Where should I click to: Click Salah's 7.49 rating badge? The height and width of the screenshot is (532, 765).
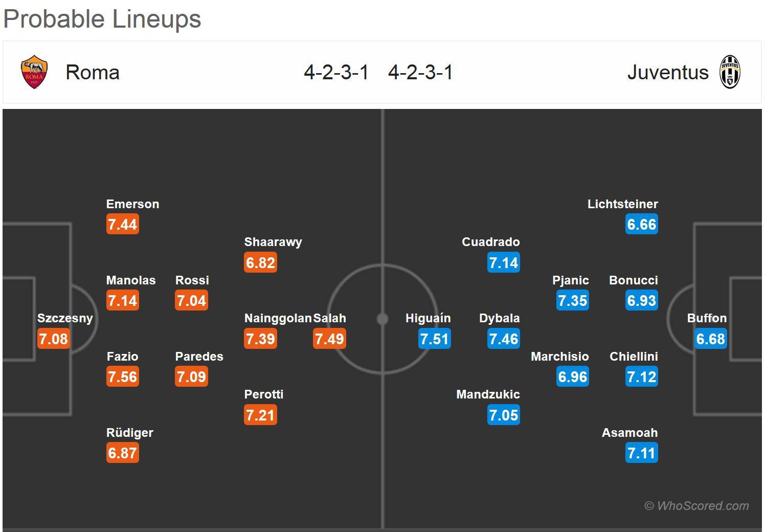(329, 339)
